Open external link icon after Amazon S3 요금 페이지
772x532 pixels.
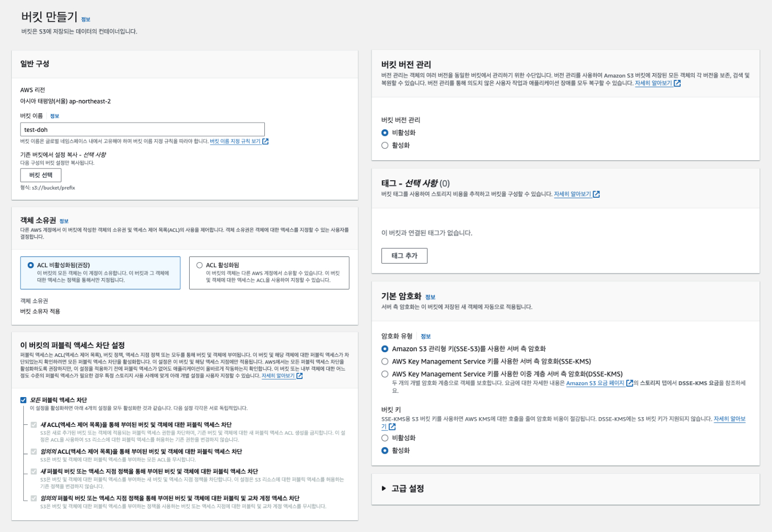click(x=629, y=383)
